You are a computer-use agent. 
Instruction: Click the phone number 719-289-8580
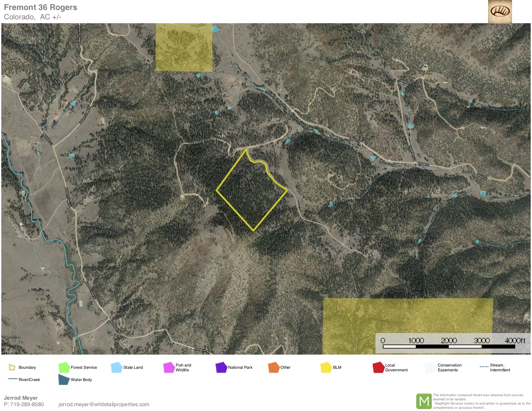pyautogui.click(x=27, y=404)
